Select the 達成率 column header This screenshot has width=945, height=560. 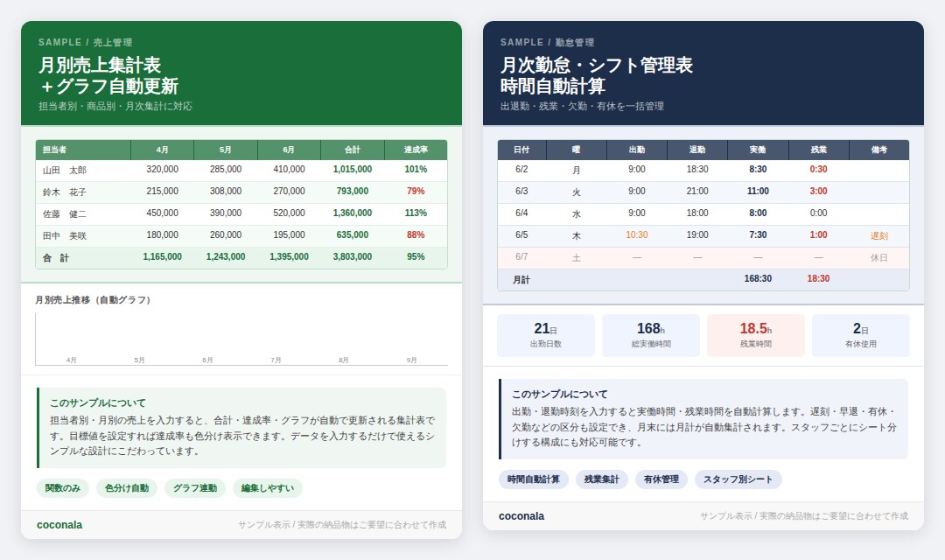pyautogui.click(x=416, y=150)
